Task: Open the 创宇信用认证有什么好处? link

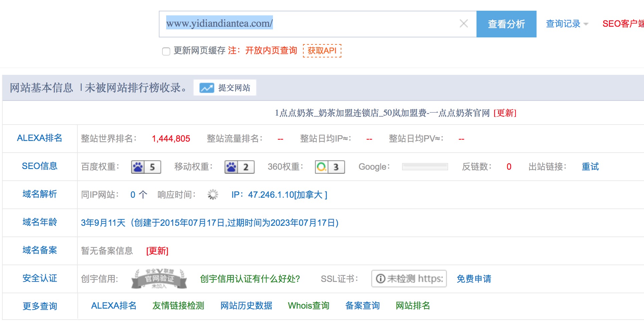Action: click(250, 279)
